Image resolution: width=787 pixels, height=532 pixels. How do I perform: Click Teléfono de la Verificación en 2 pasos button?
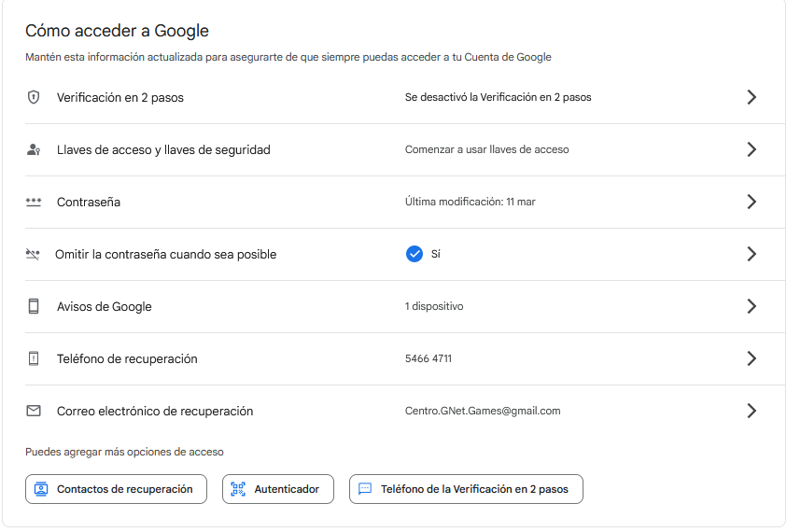pyautogui.click(x=466, y=489)
